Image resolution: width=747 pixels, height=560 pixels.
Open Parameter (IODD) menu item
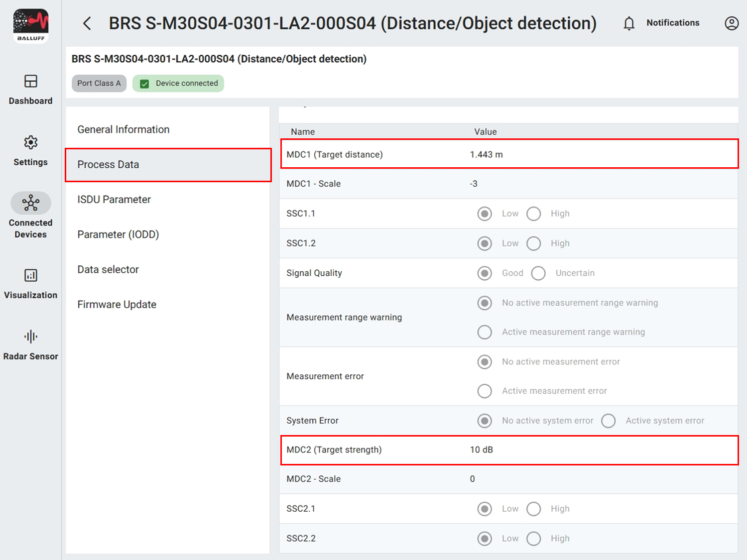tap(118, 234)
